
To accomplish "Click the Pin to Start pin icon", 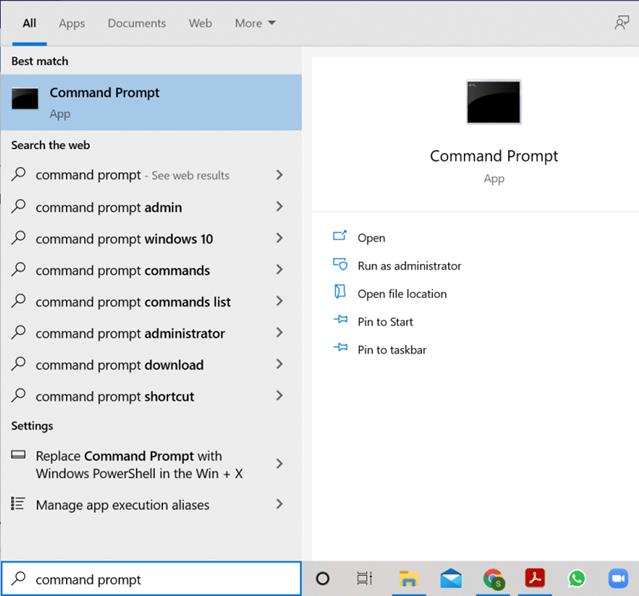I will tap(340, 319).
